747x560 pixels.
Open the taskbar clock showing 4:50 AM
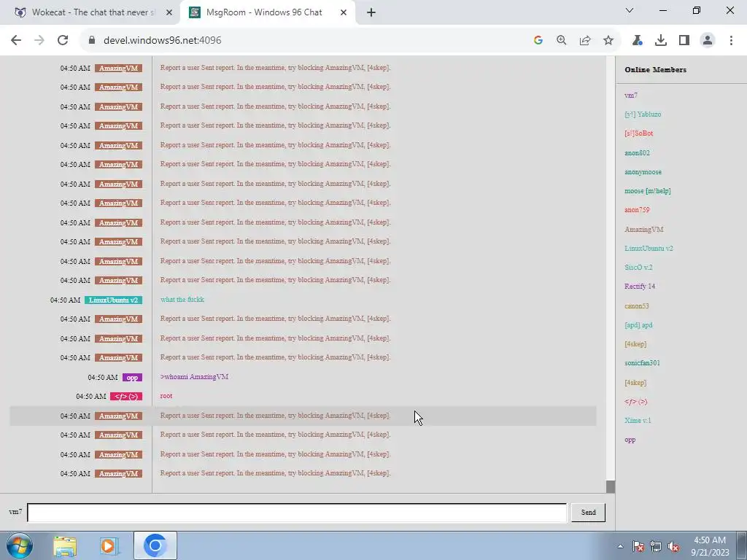coord(710,546)
